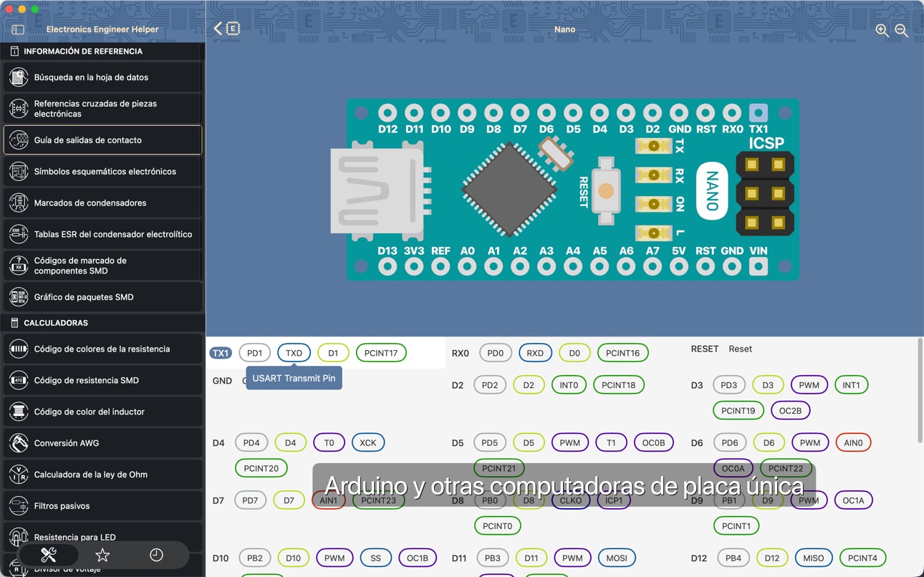The image size is (924, 577).
Task: Open Códigos de marcado de componentes SMD
Action: (x=102, y=266)
